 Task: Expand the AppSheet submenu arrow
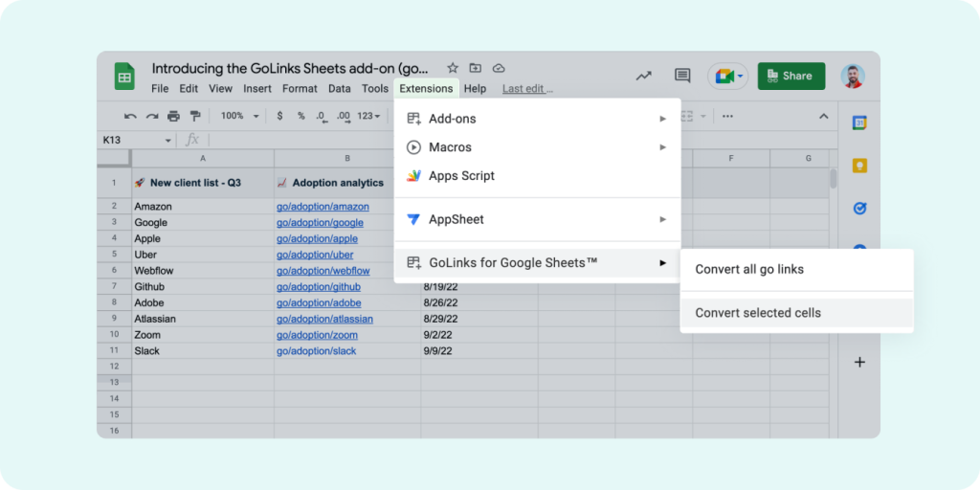(663, 219)
